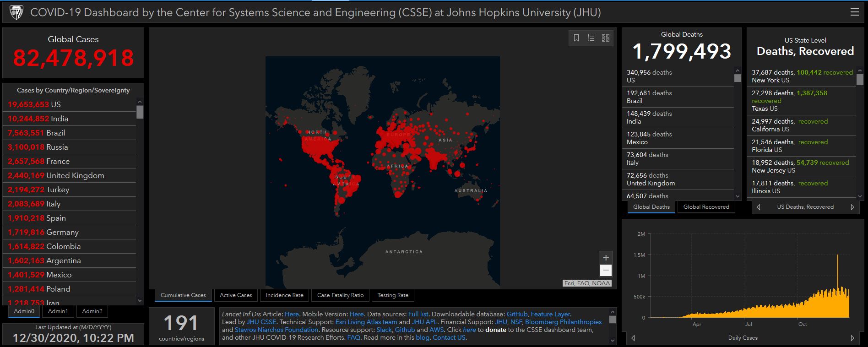Select the Admin0 tab
This screenshot has width=868, height=347.
24,311
